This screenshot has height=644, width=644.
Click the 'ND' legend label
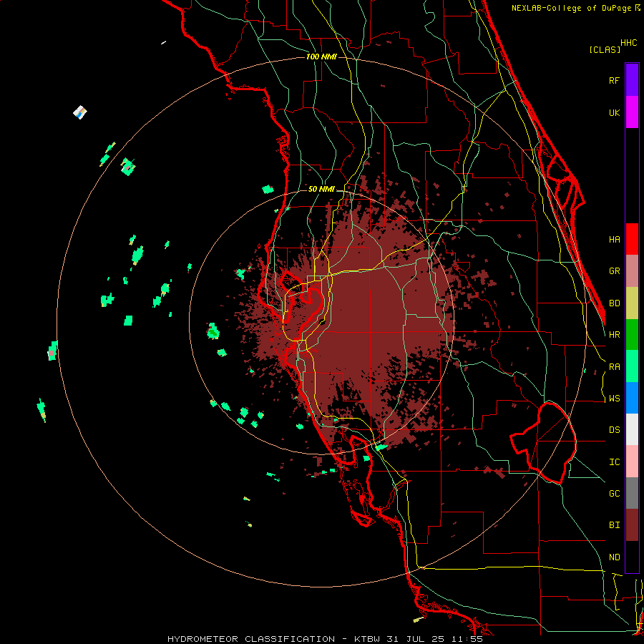click(x=615, y=557)
